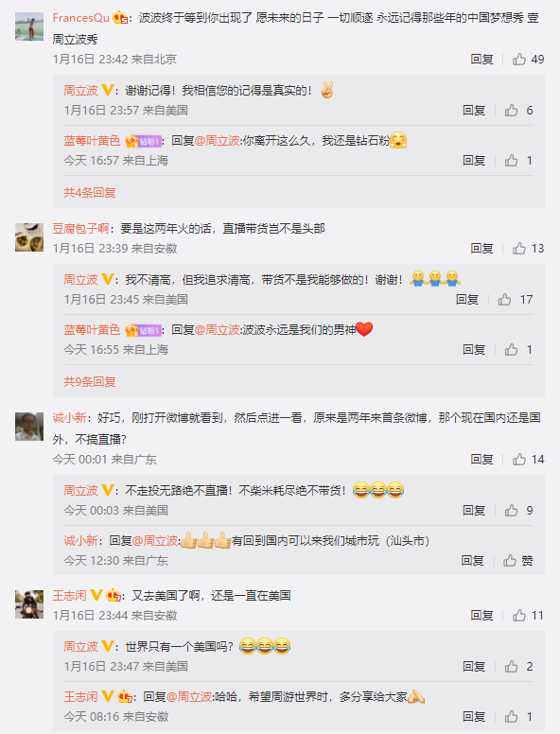Reply to FrancesQu's comment
The height and width of the screenshot is (734, 560).
(481, 60)
